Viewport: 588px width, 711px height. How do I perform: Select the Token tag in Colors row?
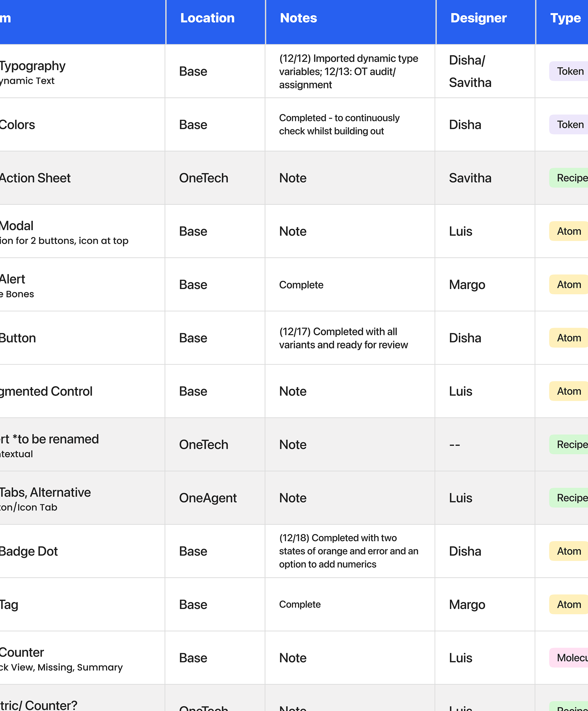click(570, 125)
